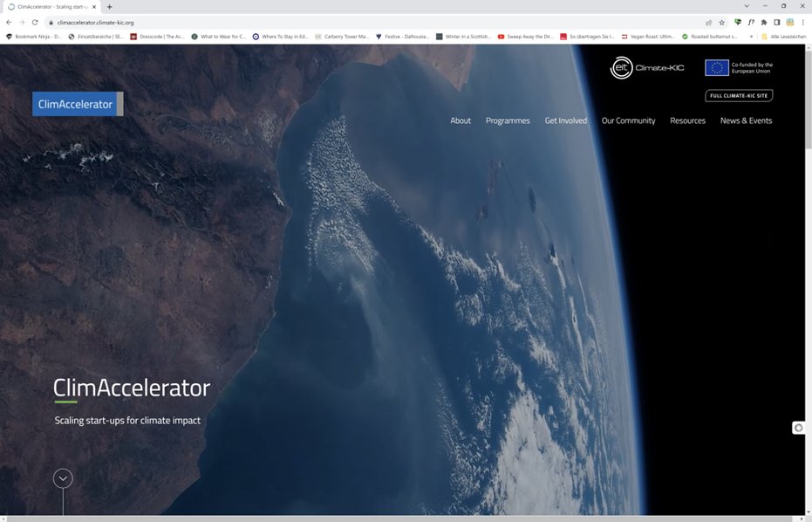Close the ClimAccelerator tab

pos(94,7)
